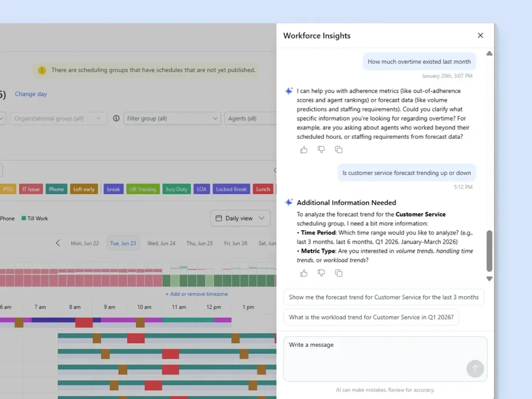Click the PTO activity tag
This screenshot has height=399, width=532.
pos(8,189)
